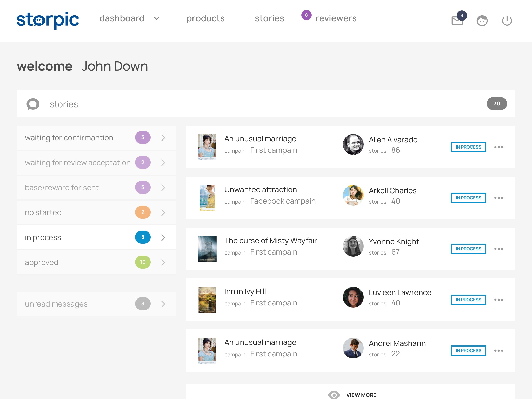Toggle base/reward for sent section

click(x=163, y=187)
